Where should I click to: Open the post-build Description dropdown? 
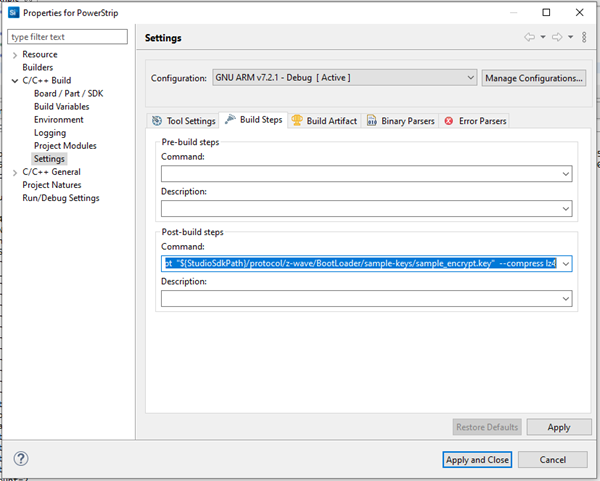point(566,299)
